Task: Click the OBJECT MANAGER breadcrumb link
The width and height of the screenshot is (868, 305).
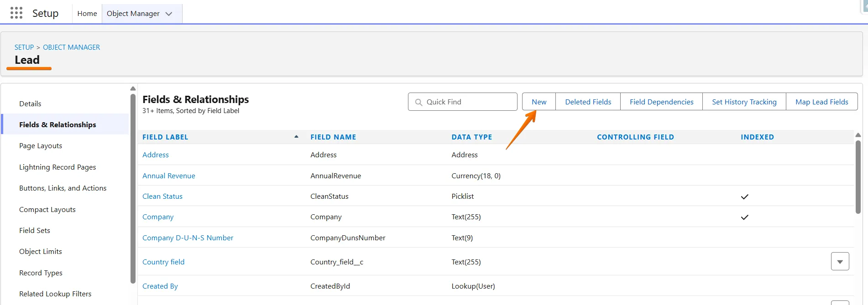Action: pos(71,47)
